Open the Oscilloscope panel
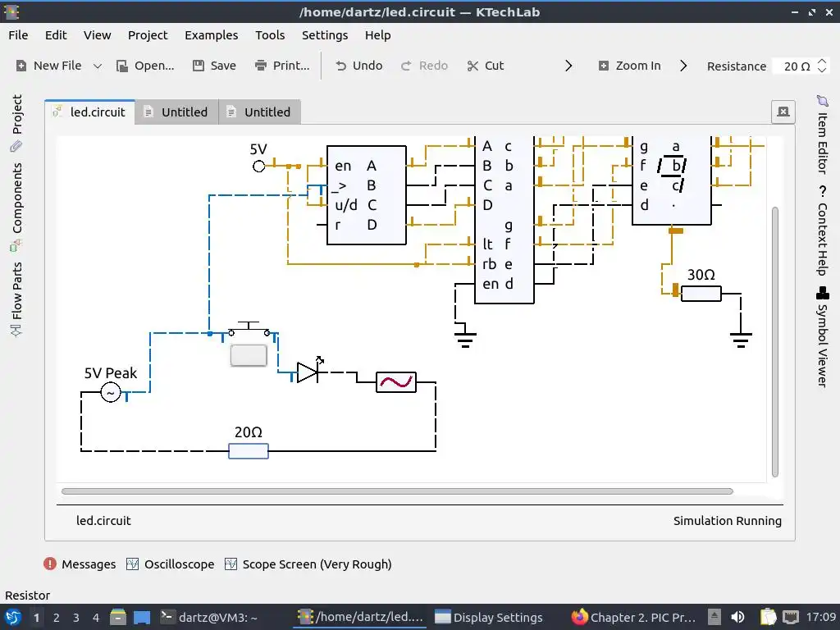This screenshot has width=840, height=630. click(171, 564)
